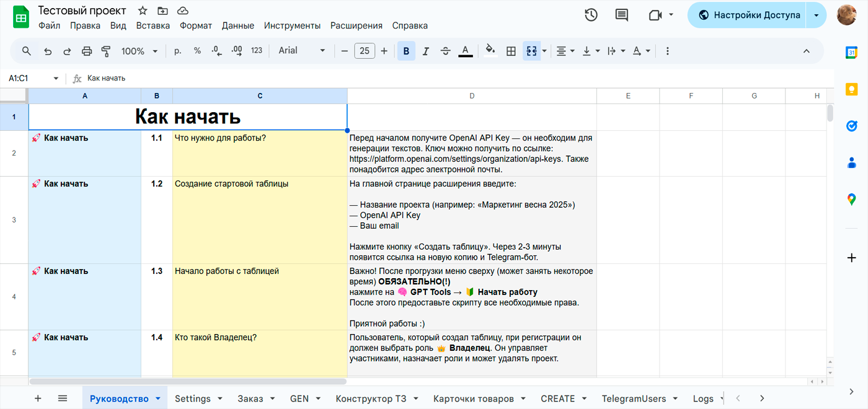The height and width of the screenshot is (409, 868).
Task: Open more number formats 123
Action: pyautogui.click(x=257, y=51)
